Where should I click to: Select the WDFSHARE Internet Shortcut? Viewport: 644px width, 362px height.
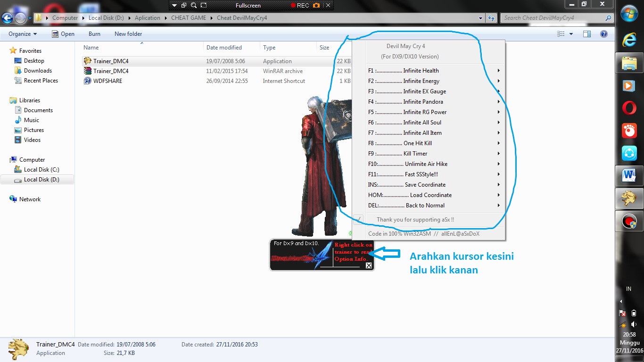point(217,81)
